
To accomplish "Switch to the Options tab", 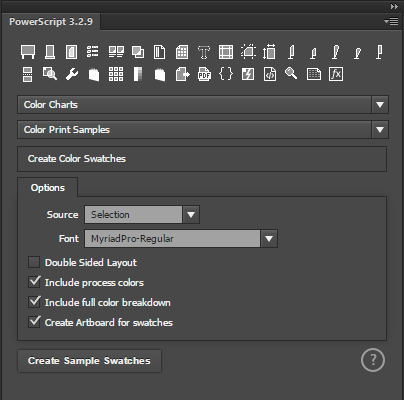I will [x=48, y=188].
